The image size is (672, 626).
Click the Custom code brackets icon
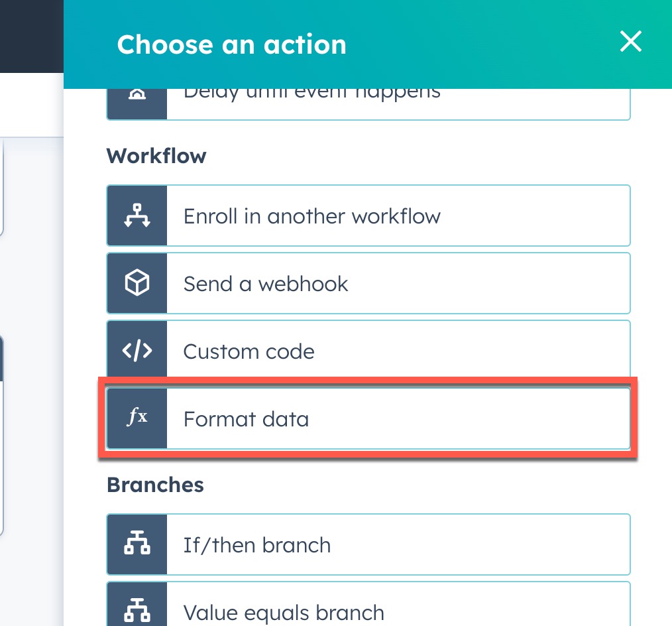pos(137,351)
